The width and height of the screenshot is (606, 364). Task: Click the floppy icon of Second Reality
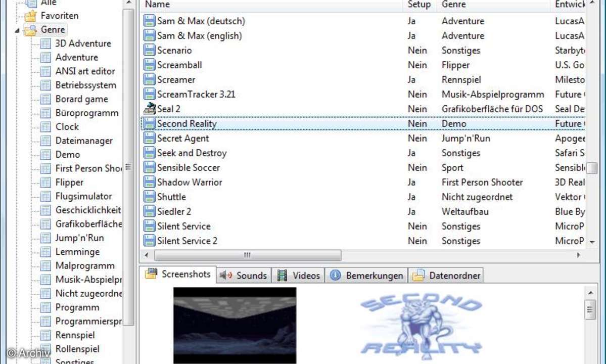149,124
